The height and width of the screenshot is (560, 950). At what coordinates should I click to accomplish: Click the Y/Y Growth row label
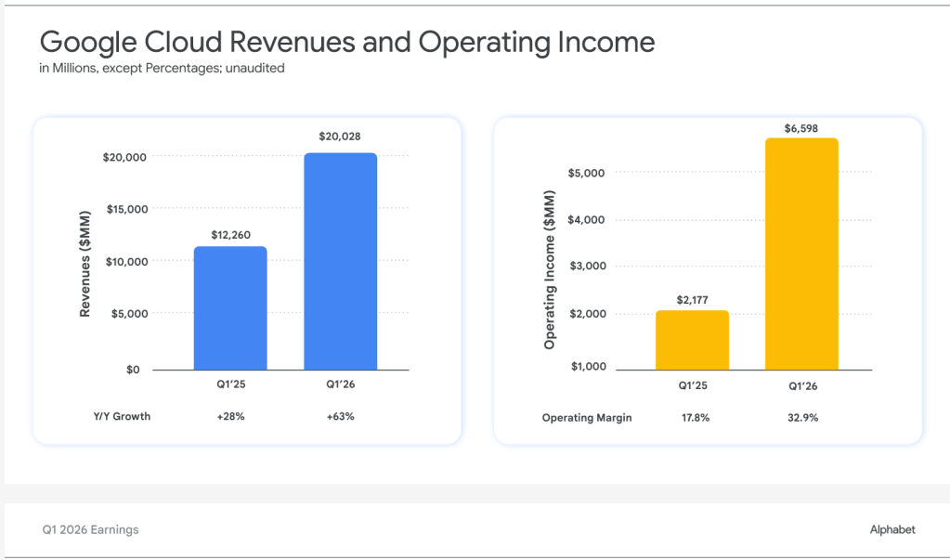115,416
